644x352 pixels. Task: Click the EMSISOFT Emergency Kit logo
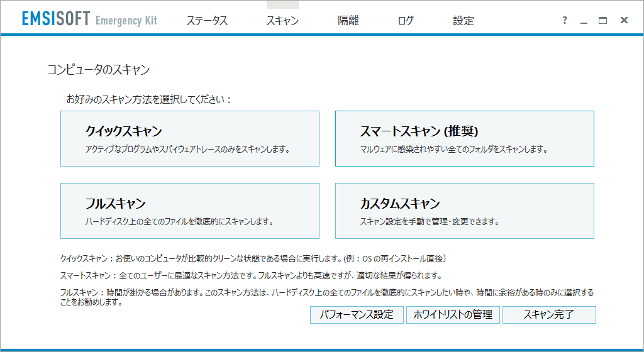click(89, 19)
